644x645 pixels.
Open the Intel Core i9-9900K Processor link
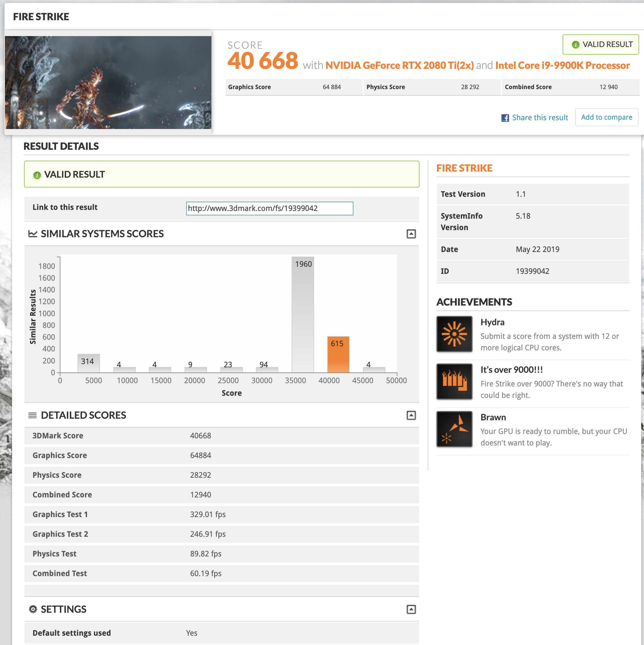point(563,65)
